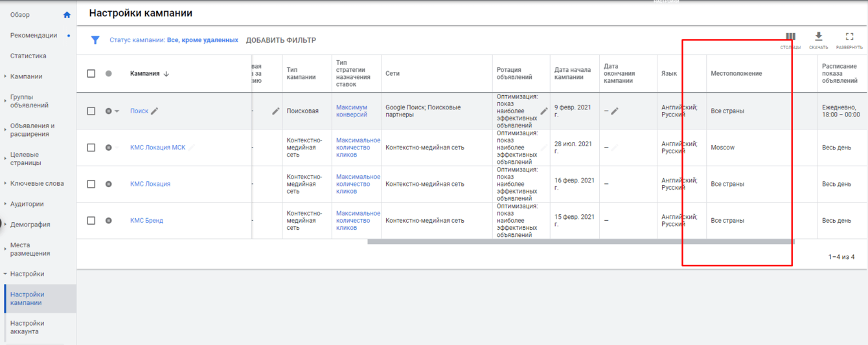Open status dropdown for Поиск campaign
This screenshot has height=345, width=868.
[x=117, y=111]
